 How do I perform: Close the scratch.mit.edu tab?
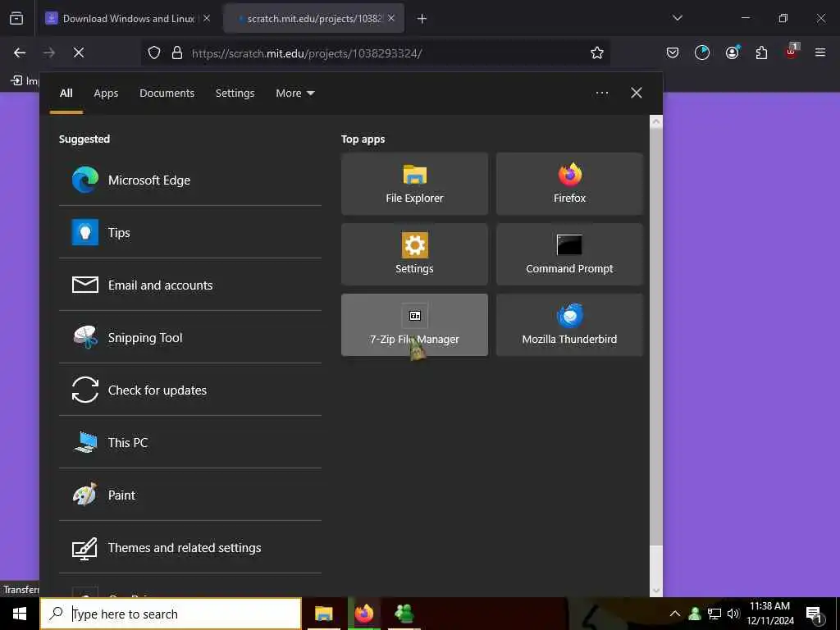tap(391, 18)
